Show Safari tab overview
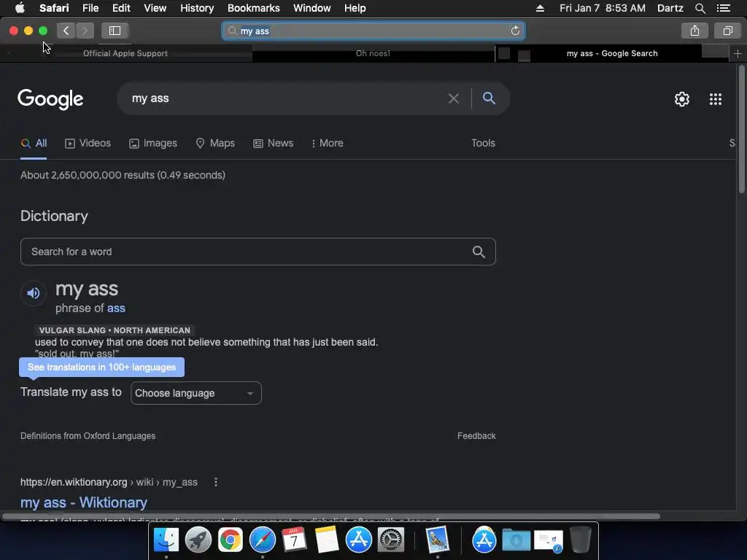Screen dimensions: 747x560 (727, 31)
